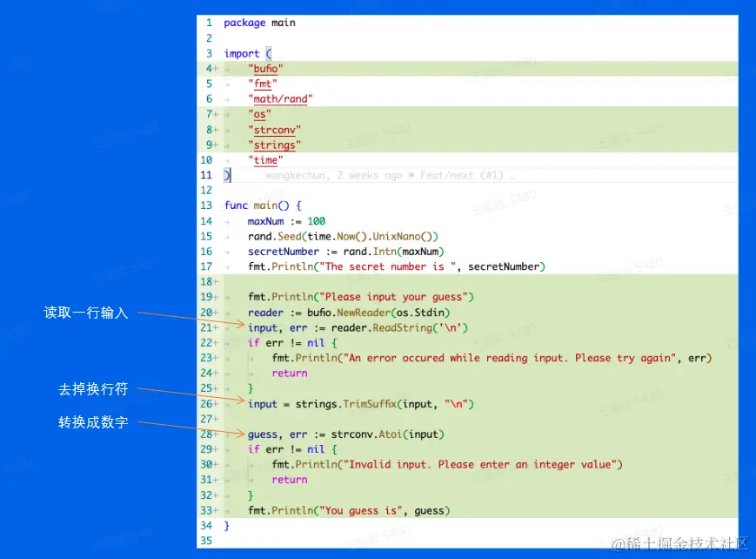
Task: Click bufio.NewReader(os.Stdin) on line 20
Action: pos(378,313)
